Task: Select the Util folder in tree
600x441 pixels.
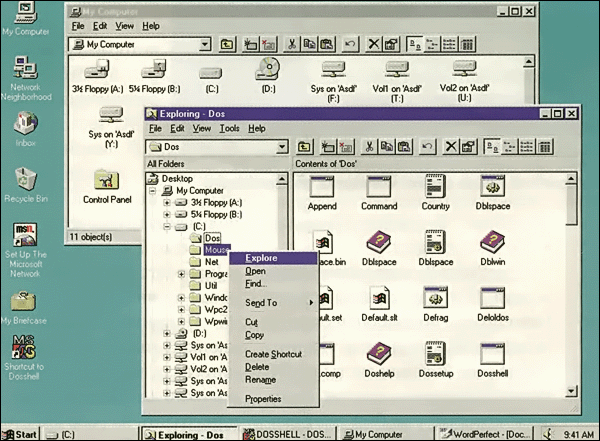Action: tap(211, 286)
